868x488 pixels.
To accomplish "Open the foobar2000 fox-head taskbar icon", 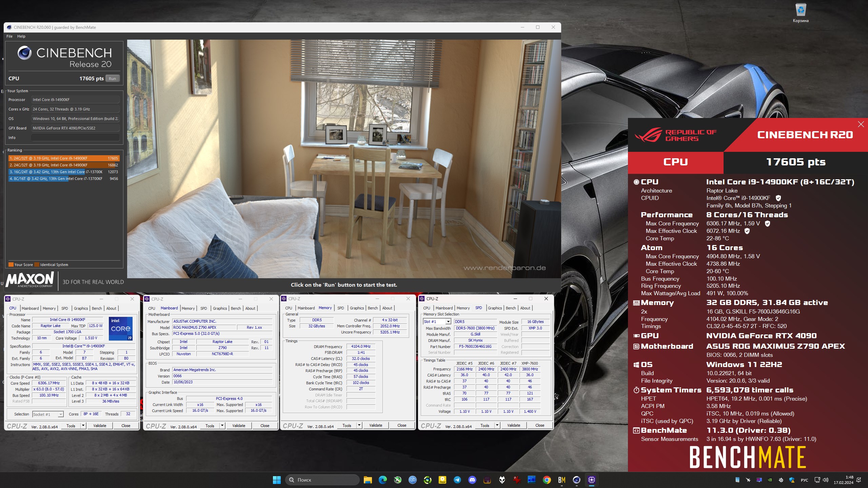I will coord(502,480).
